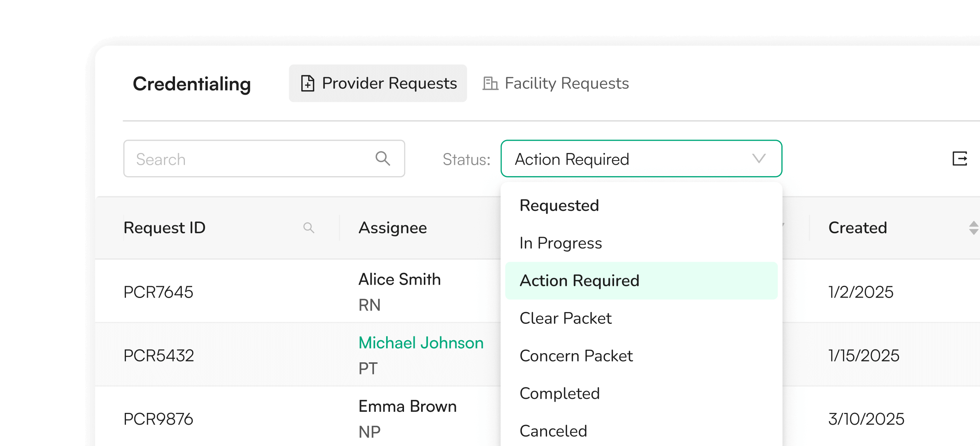
Task: Click created date 1/15/2025
Action: 864,356
